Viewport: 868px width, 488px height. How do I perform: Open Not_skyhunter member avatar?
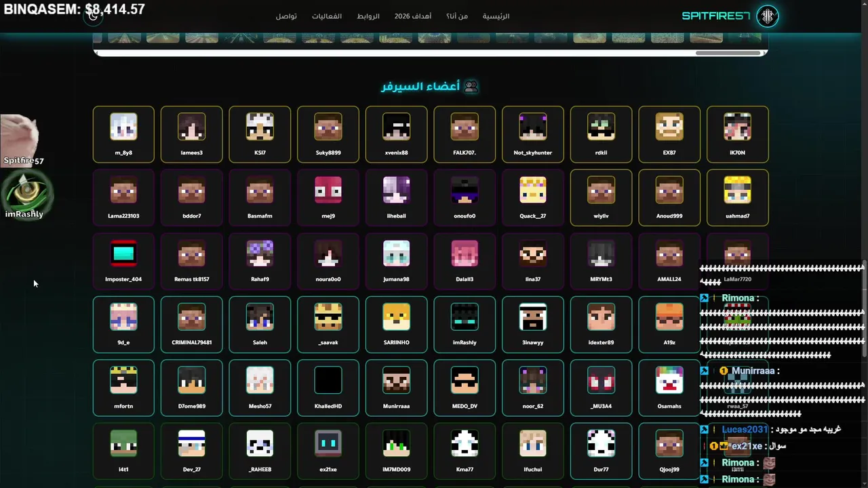[x=533, y=127]
